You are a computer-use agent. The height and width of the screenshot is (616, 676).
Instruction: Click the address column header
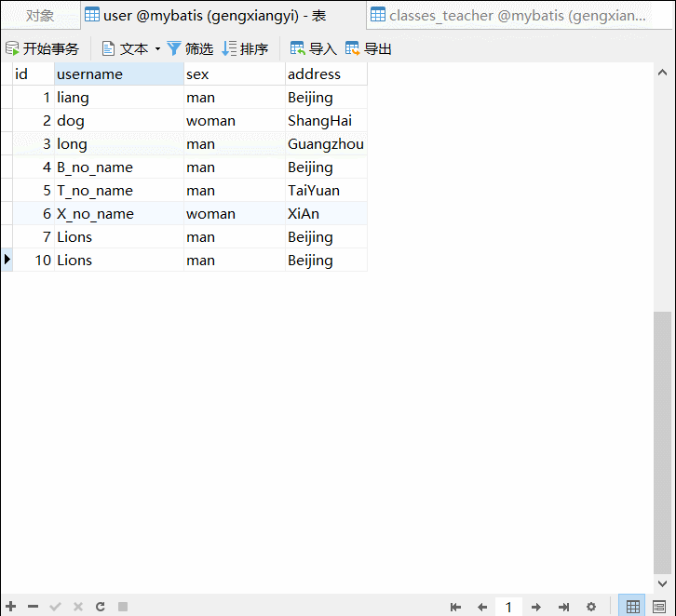click(326, 74)
